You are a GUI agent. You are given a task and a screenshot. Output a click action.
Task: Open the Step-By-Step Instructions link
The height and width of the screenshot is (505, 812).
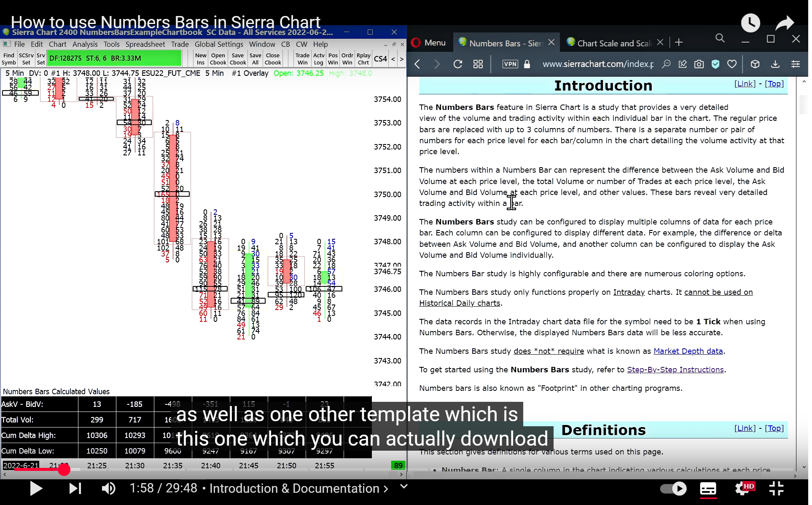point(675,370)
